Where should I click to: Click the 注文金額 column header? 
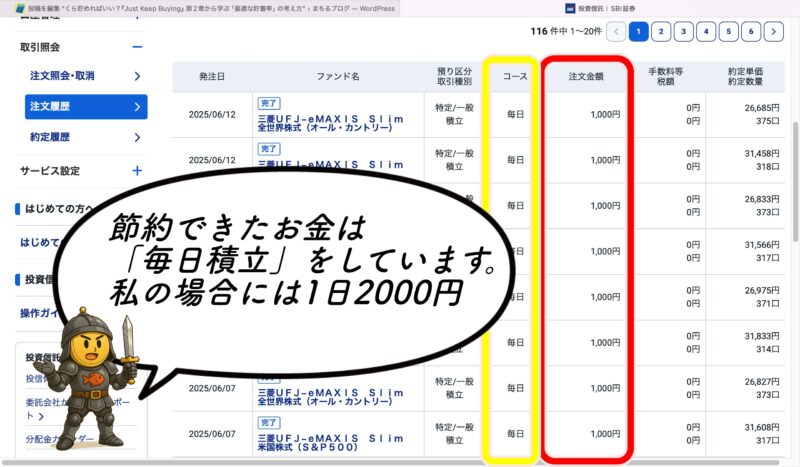click(x=586, y=77)
